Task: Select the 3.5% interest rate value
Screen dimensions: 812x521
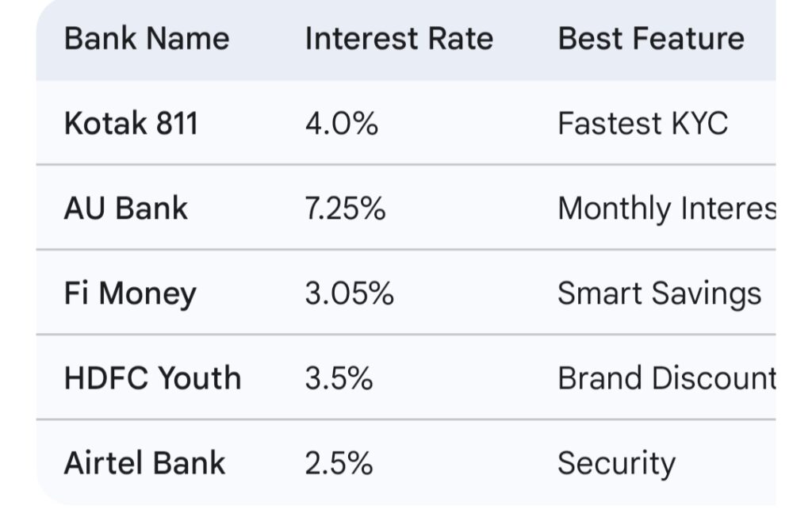Action: pyautogui.click(x=339, y=378)
